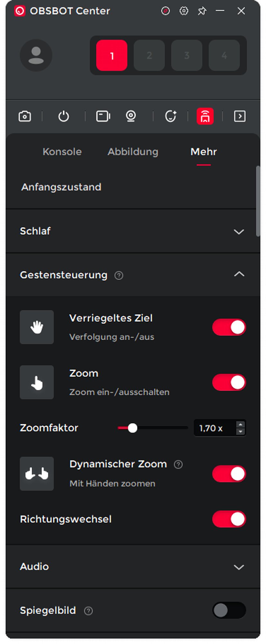Open the Abbildung tab
Image resolution: width=266 pixels, height=644 pixels.
click(133, 152)
